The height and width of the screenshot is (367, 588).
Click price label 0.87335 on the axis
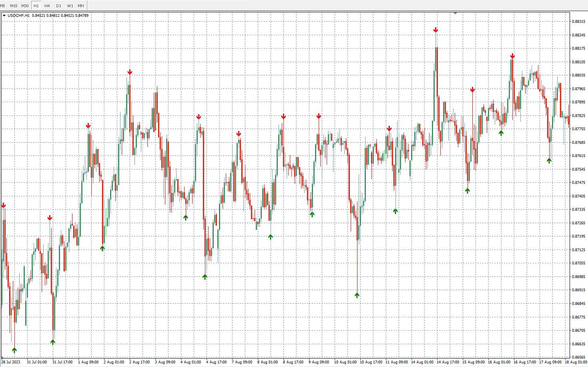(578, 210)
